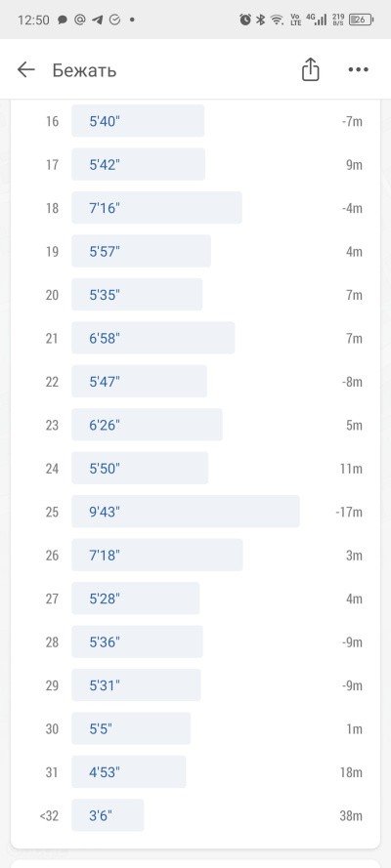Tap the 6'58" bar for lap 21
This screenshot has width=391, height=868.
pos(152,338)
